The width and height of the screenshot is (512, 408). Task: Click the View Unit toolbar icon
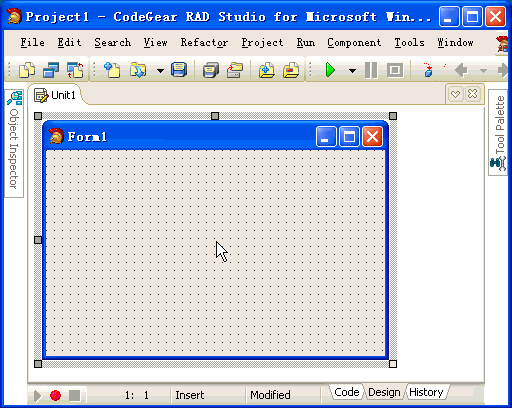(x=27, y=70)
